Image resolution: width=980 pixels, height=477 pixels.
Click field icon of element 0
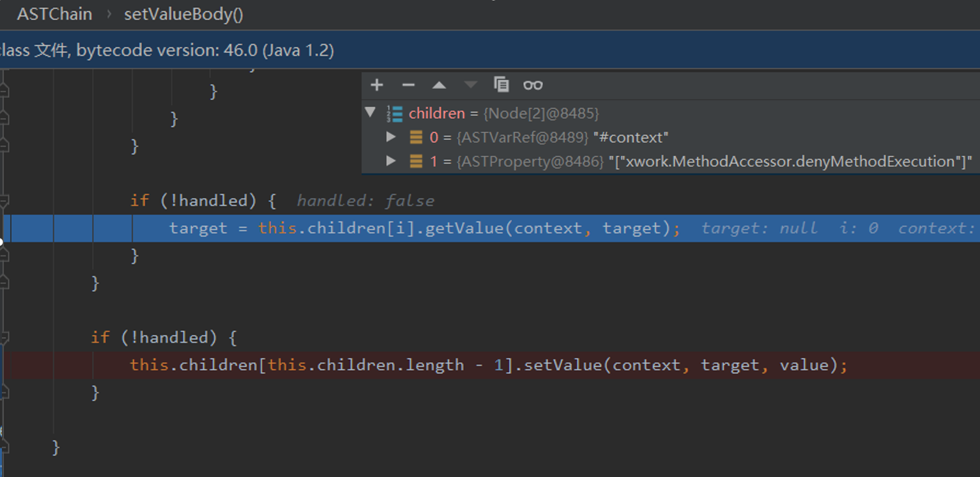(x=416, y=137)
